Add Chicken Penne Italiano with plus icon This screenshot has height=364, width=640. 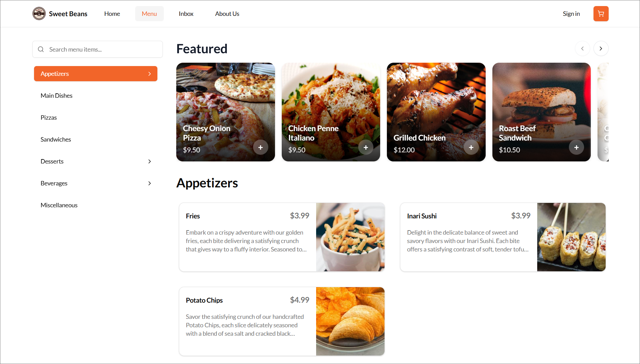(366, 147)
